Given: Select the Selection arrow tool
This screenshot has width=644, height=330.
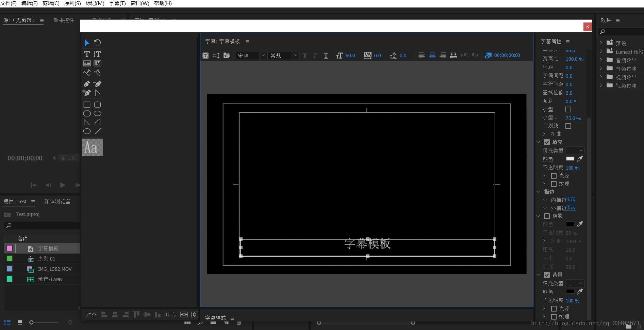Looking at the screenshot, I should [87, 43].
